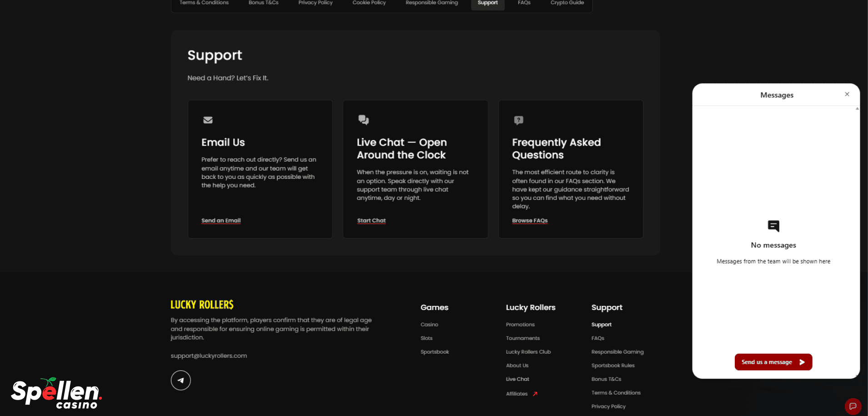Click the Messages panel scrollbar up arrow

(857, 109)
